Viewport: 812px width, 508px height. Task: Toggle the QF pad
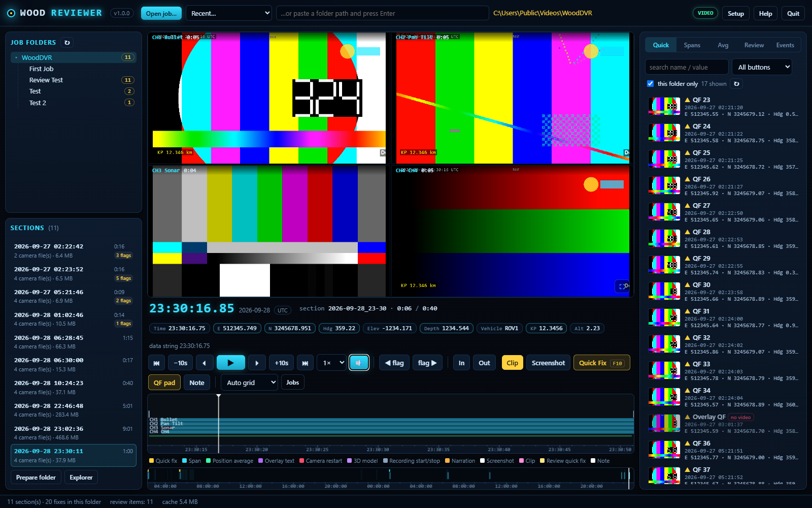pos(164,383)
